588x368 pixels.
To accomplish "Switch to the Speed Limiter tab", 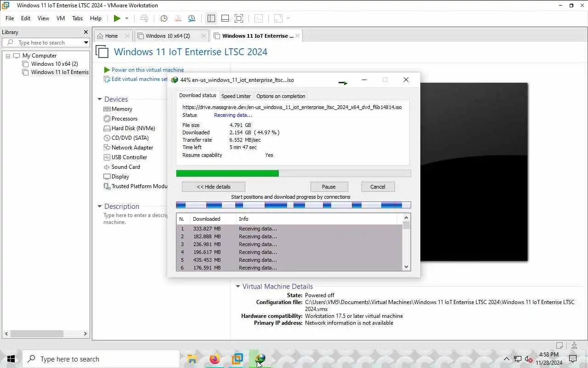I will tap(236, 96).
